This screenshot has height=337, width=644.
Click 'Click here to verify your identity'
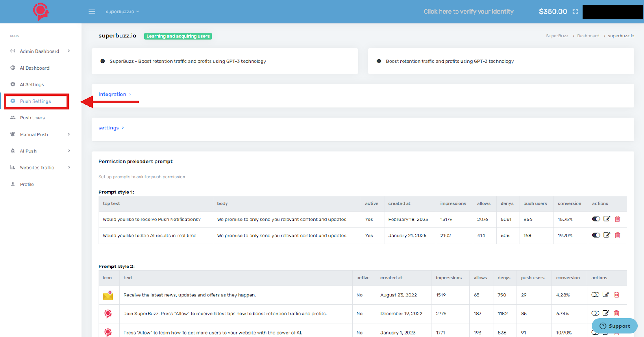point(469,12)
